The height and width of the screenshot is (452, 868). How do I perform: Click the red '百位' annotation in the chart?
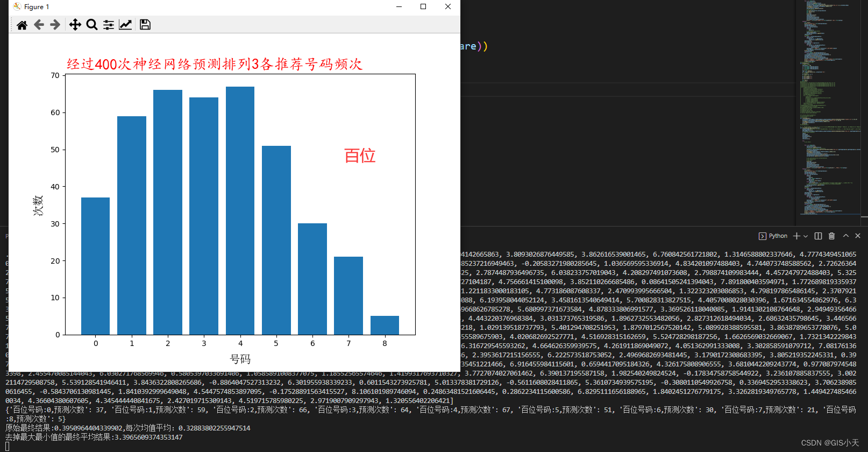tap(360, 156)
